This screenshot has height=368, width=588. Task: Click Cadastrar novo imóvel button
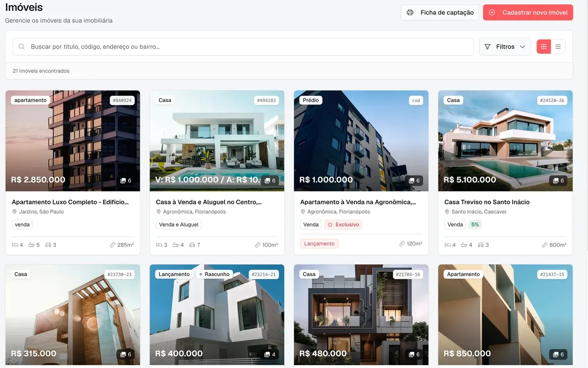[x=528, y=13]
